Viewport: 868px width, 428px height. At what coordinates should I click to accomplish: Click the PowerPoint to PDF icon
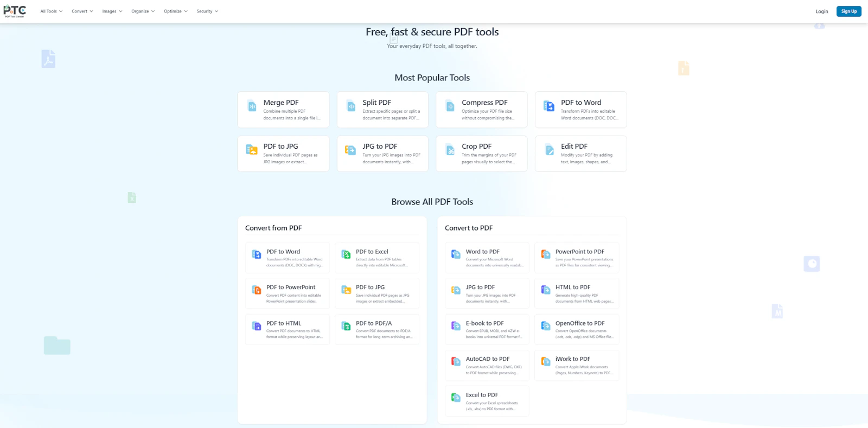pos(546,254)
